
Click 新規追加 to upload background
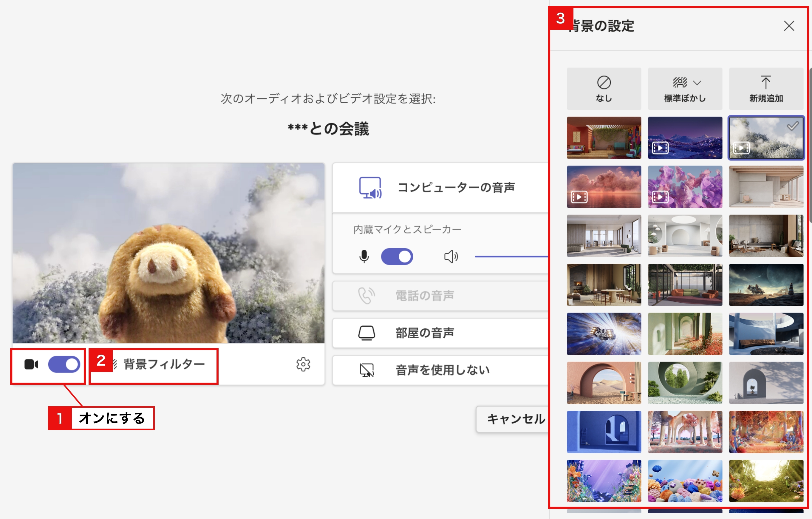tap(766, 89)
